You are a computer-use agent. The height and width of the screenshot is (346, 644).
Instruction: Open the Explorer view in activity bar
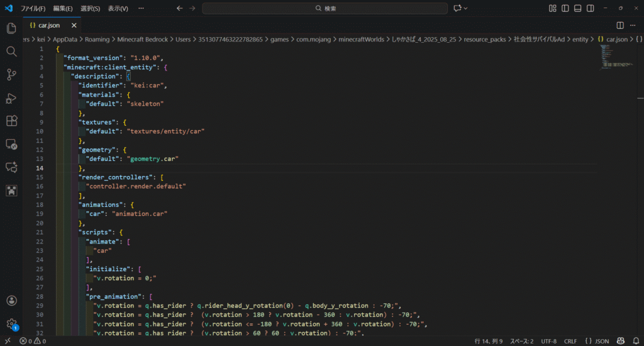tap(11, 28)
